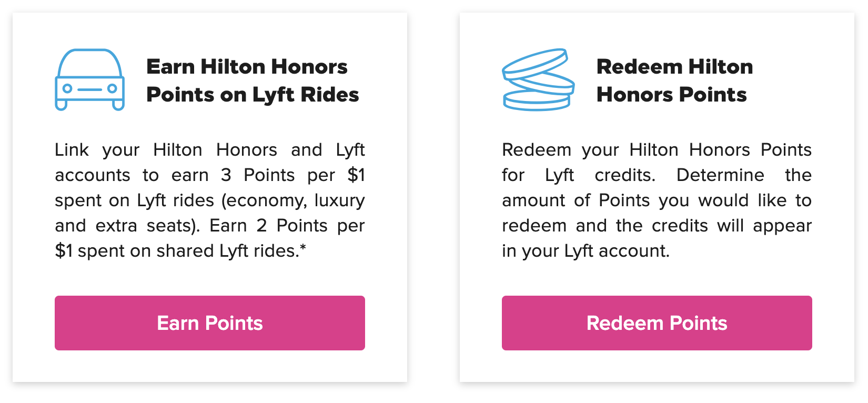The width and height of the screenshot is (868, 403).
Task: Click the stacked coins icon
Action: [538, 80]
